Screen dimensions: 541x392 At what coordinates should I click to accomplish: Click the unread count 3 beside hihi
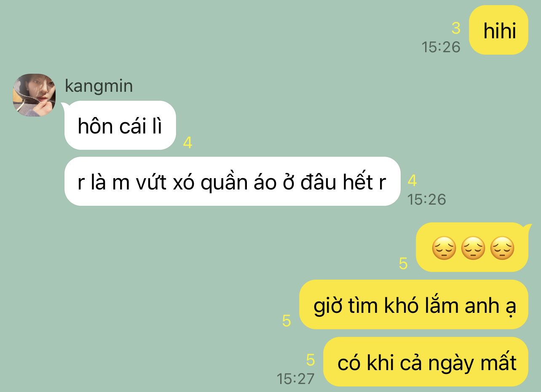point(456,29)
